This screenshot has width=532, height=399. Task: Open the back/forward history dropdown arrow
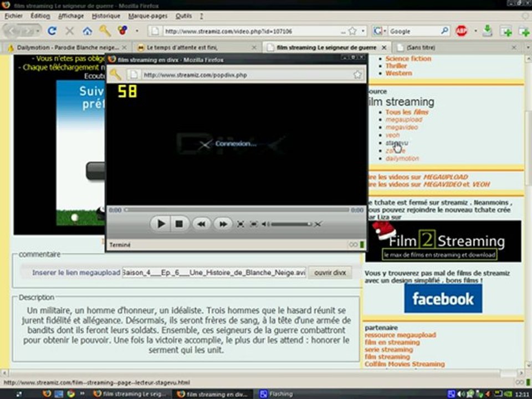38,31
